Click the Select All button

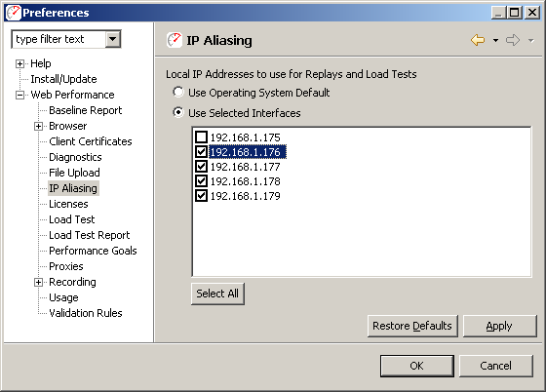(217, 294)
